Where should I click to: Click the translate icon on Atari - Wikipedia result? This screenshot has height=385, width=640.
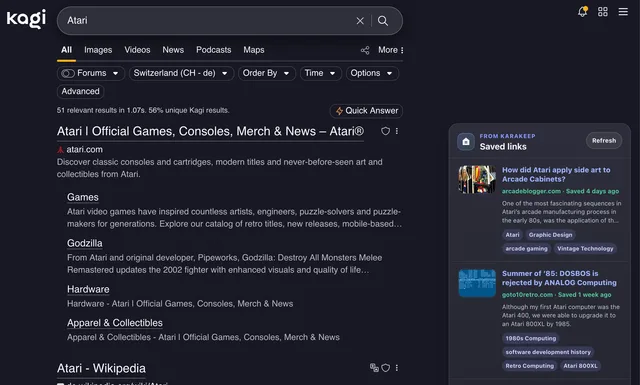[x=374, y=367]
